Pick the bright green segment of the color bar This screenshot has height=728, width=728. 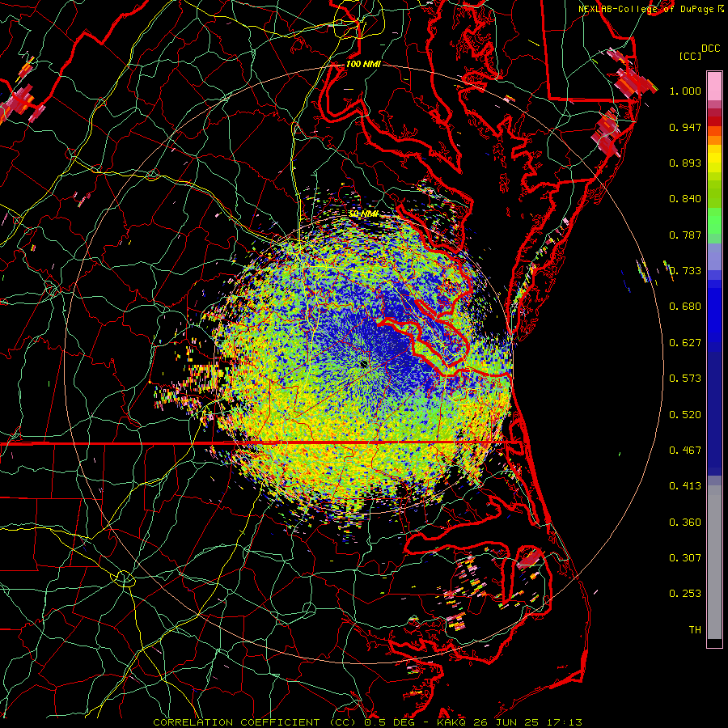[714, 221]
